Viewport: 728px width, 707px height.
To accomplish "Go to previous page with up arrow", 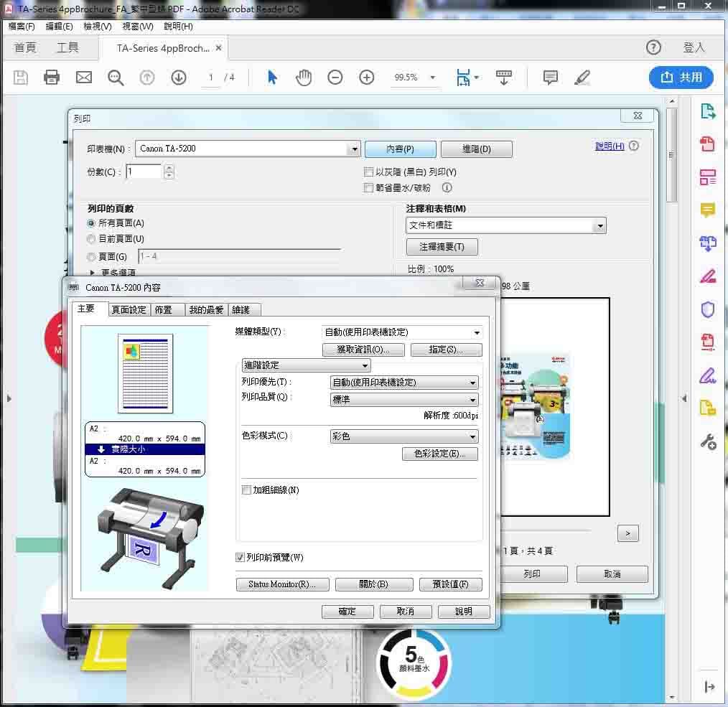I will [147, 78].
